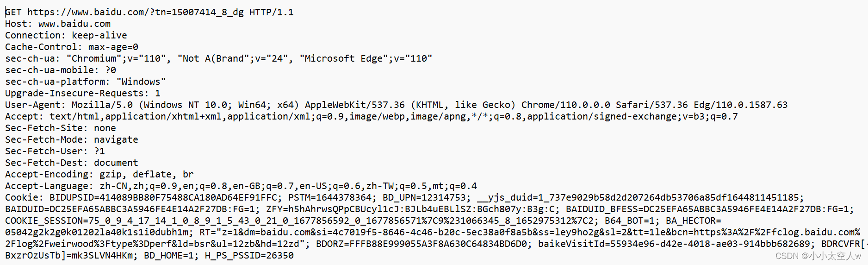The width and height of the screenshot is (868, 265).
Task: Click the Accept-Language zh-CN header
Action: (241, 186)
